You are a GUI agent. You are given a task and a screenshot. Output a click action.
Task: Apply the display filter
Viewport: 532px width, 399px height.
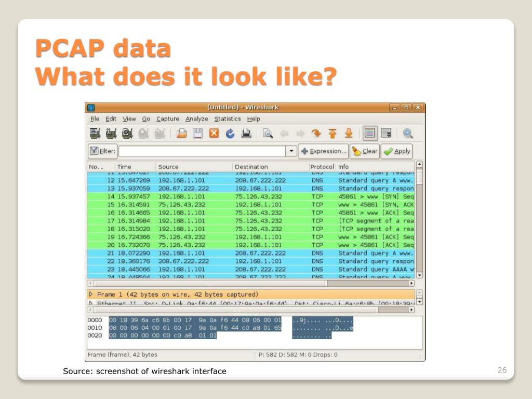point(396,151)
